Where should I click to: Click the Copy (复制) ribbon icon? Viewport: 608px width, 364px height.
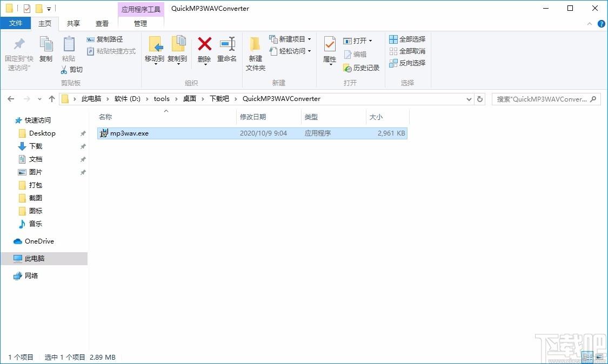46,44
